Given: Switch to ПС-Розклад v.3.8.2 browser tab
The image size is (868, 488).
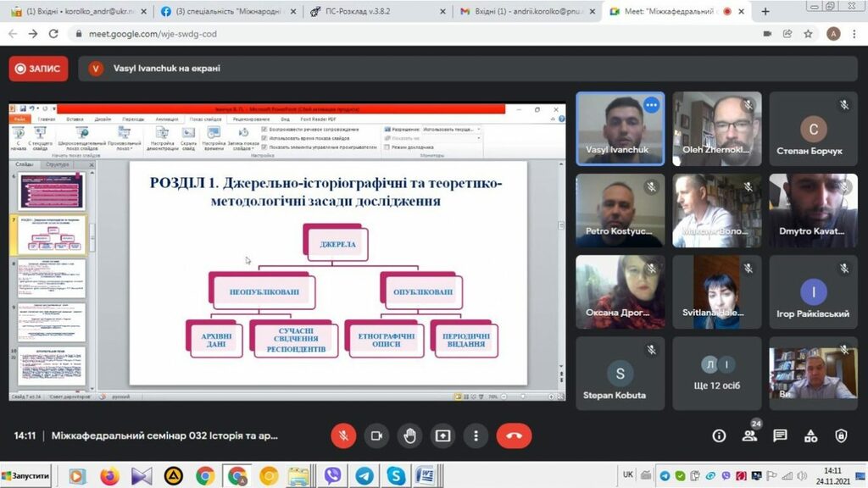Looking at the screenshot, I should (376, 12).
